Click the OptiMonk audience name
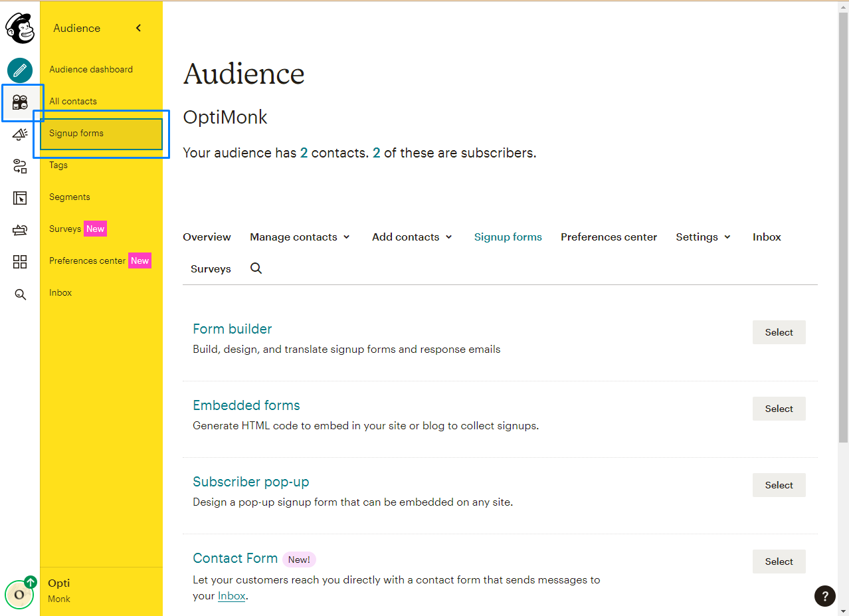Screen dimensions: 849x616 (225, 118)
